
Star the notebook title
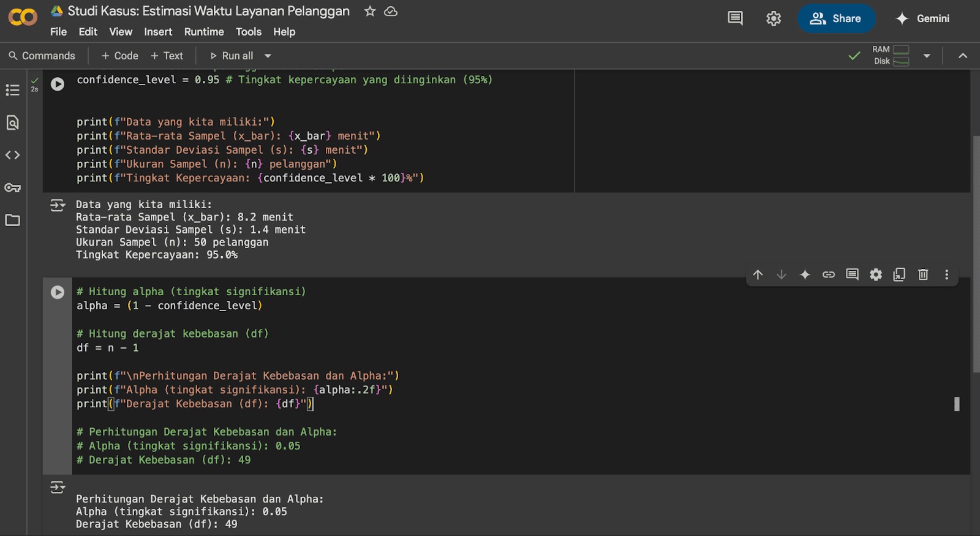[370, 11]
